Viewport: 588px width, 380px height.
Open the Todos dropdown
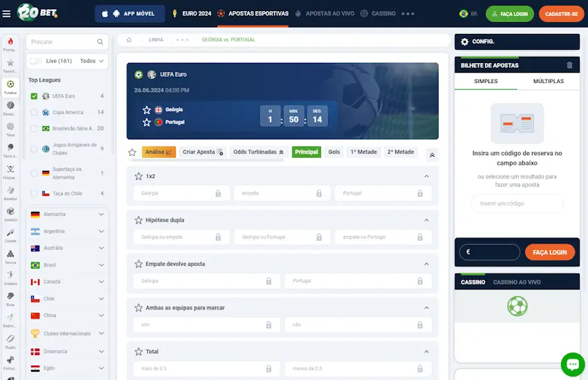tap(91, 61)
